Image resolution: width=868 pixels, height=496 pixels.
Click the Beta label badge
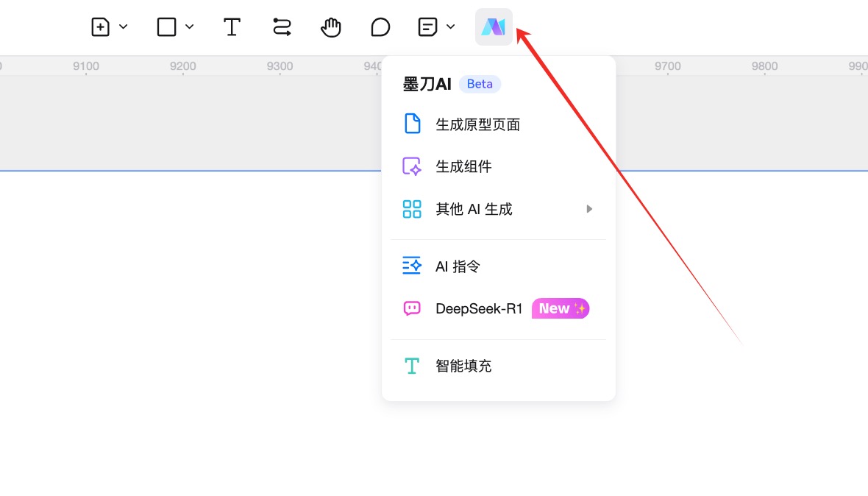coord(480,84)
